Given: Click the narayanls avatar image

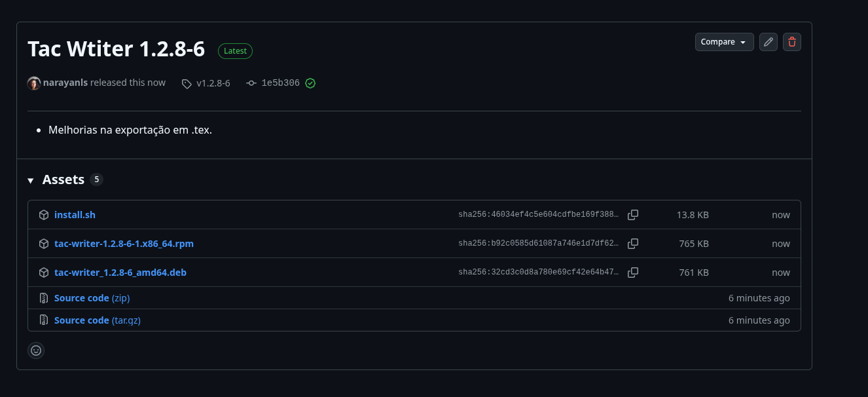Looking at the screenshot, I should coord(34,83).
